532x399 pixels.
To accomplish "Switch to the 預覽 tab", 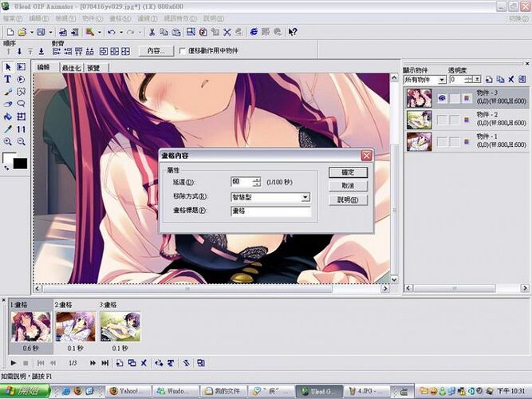I will tap(96, 68).
